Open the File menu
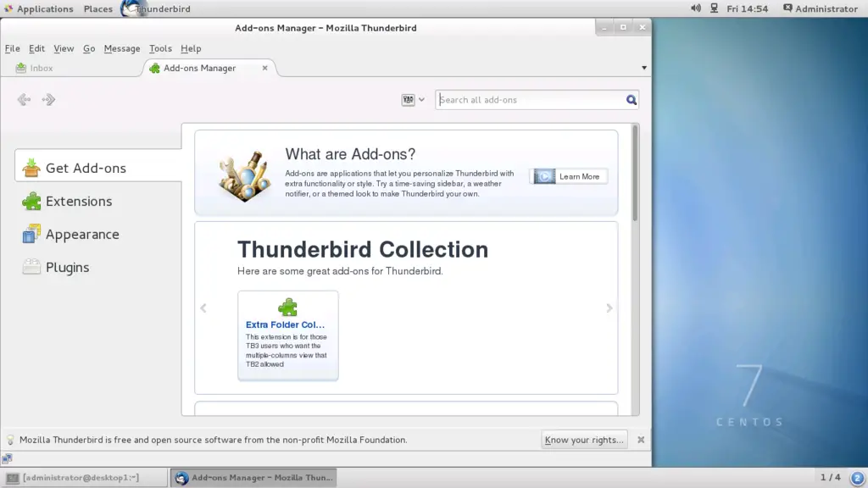The height and width of the screenshot is (488, 868). tap(12, 48)
